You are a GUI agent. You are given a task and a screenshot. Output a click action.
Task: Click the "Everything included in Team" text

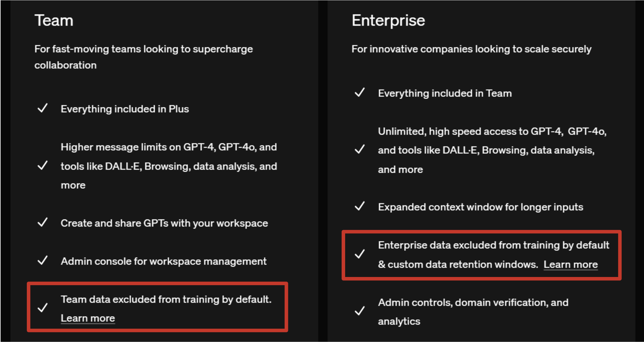[x=445, y=93]
